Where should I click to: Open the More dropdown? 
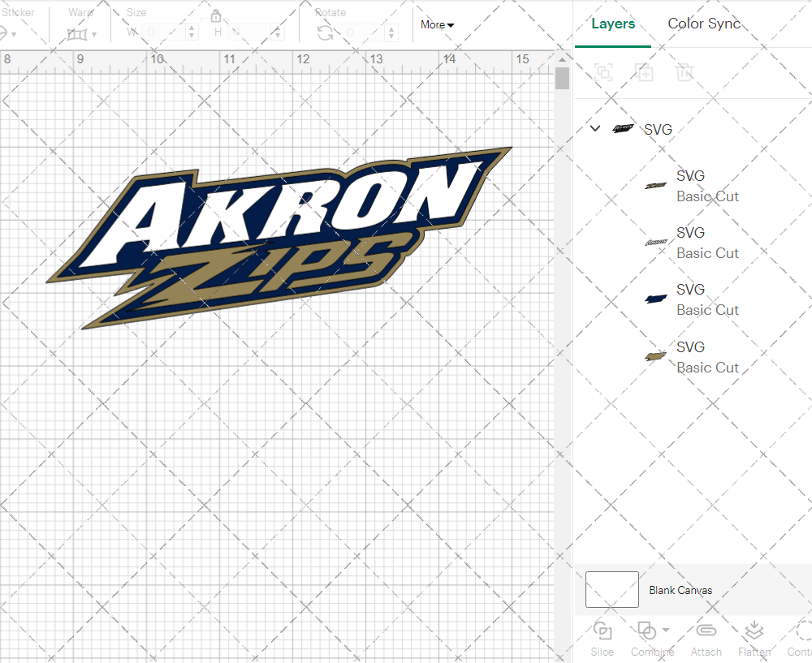click(436, 24)
